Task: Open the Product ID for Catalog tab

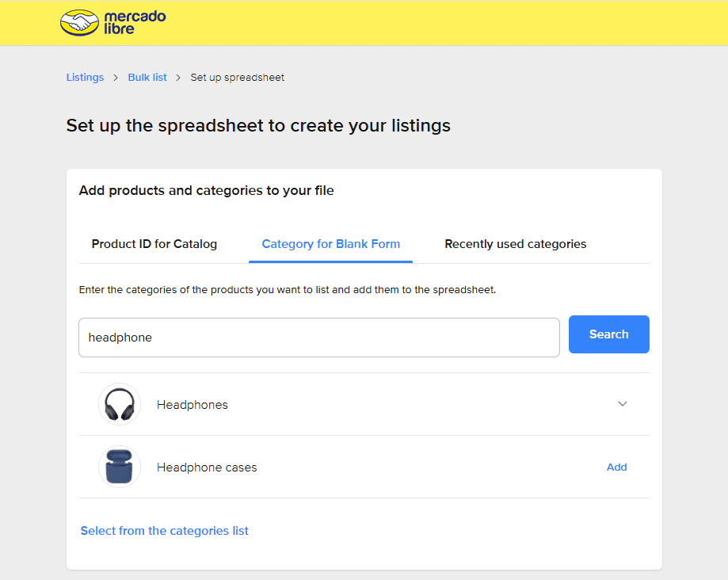Action: (x=154, y=244)
